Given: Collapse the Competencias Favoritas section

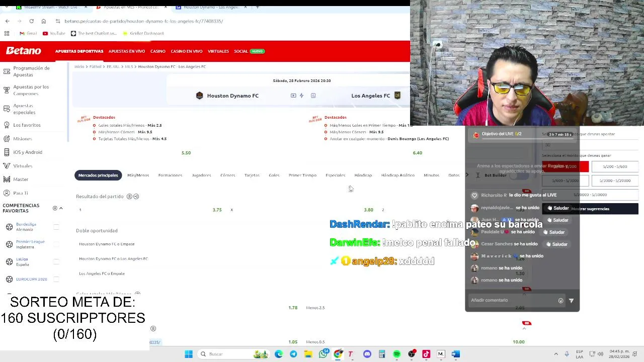Looking at the screenshot, I should coord(61,208).
